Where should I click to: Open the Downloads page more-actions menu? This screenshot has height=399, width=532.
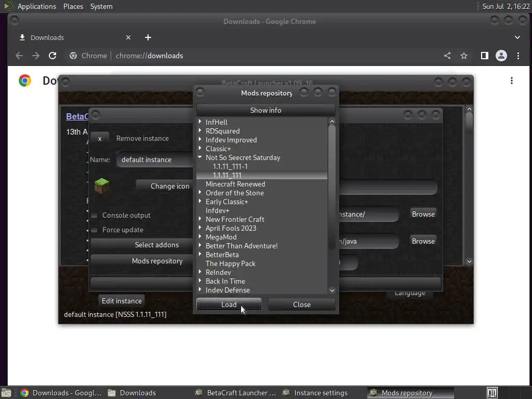click(512, 81)
